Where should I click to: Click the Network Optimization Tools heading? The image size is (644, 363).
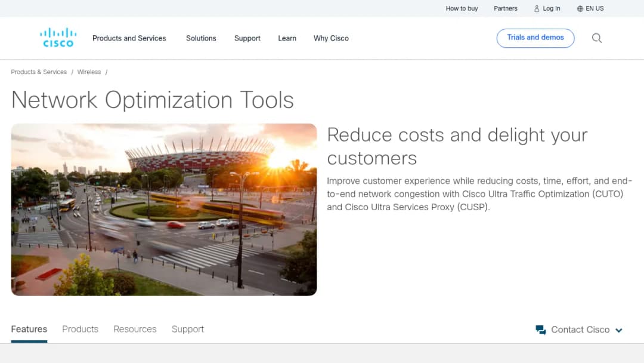(153, 100)
